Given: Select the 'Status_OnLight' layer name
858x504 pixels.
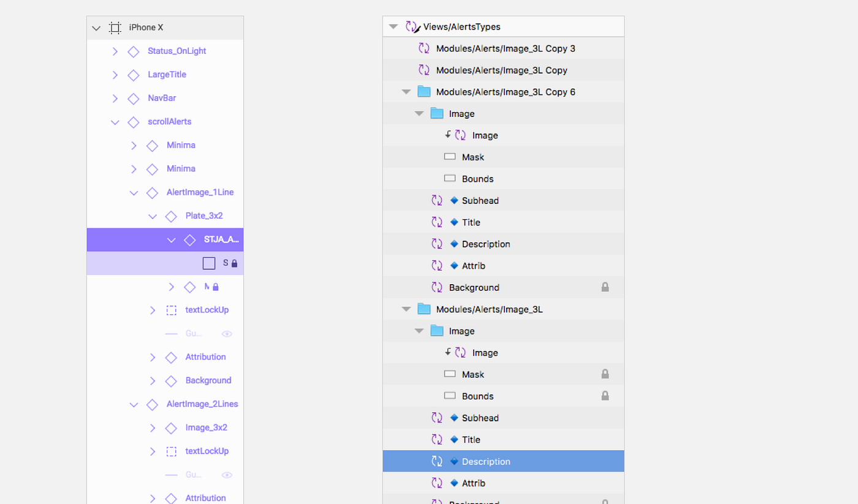Looking at the screenshot, I should point(177,51).
